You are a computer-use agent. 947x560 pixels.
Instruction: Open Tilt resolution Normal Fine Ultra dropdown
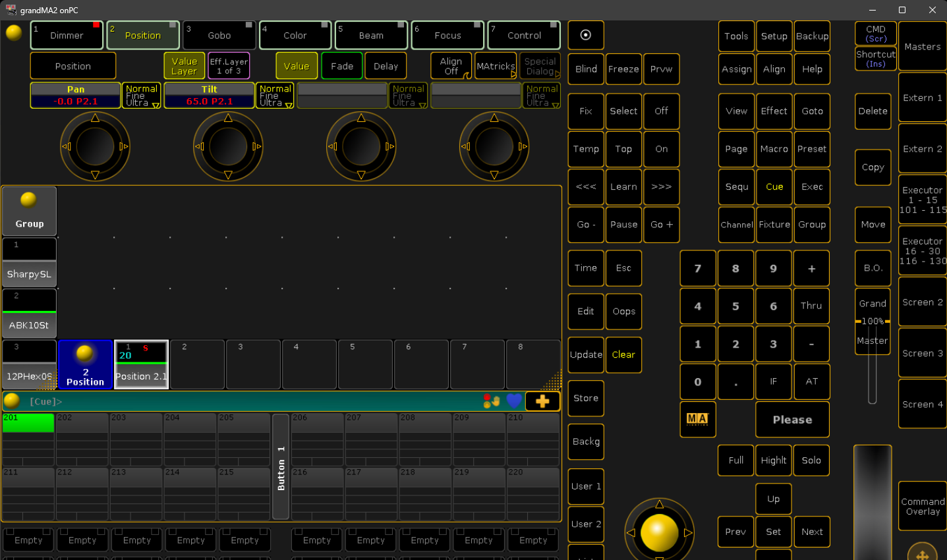(x=275, y=96)
